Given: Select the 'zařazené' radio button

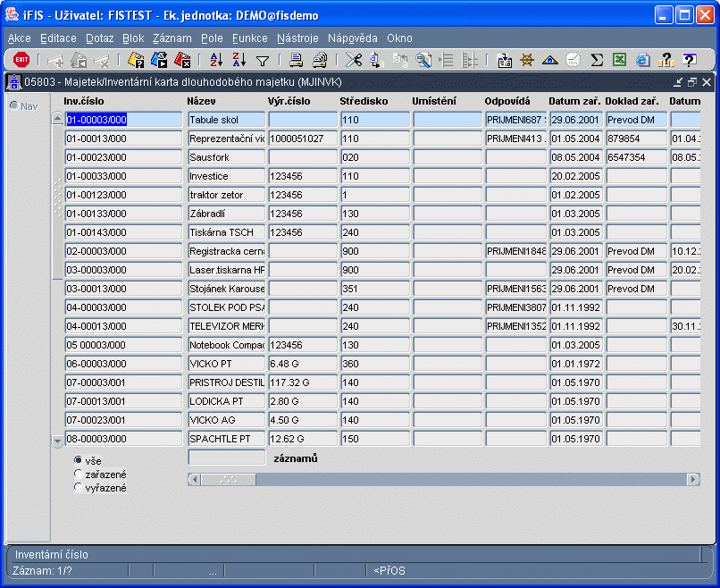Looking at the screenshot, I should (78, 474).
